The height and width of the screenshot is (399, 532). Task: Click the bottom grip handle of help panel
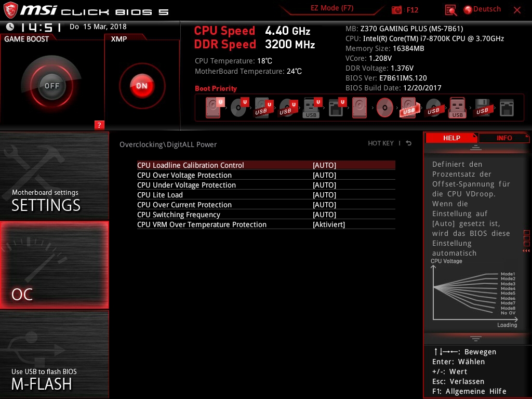click(x=476, y=338)
